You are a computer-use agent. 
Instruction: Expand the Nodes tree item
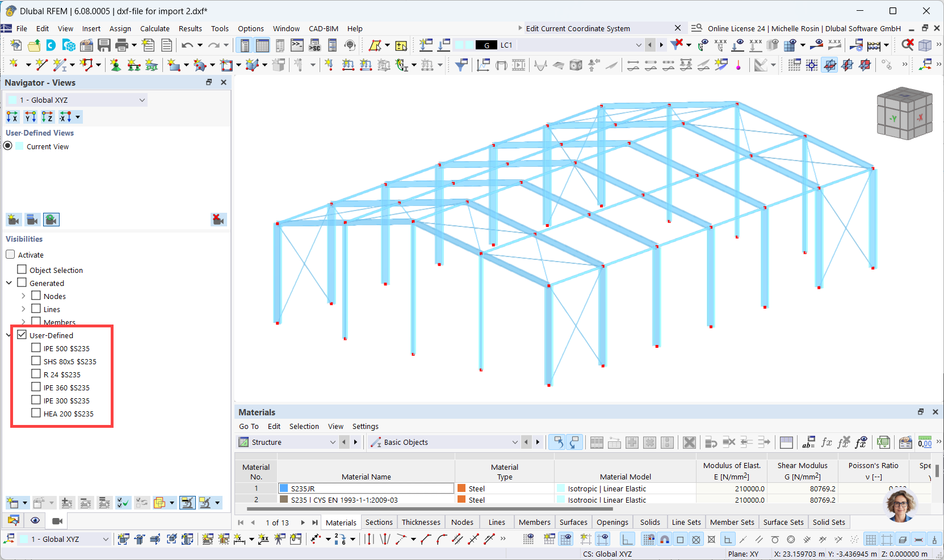tap(23, 296)
